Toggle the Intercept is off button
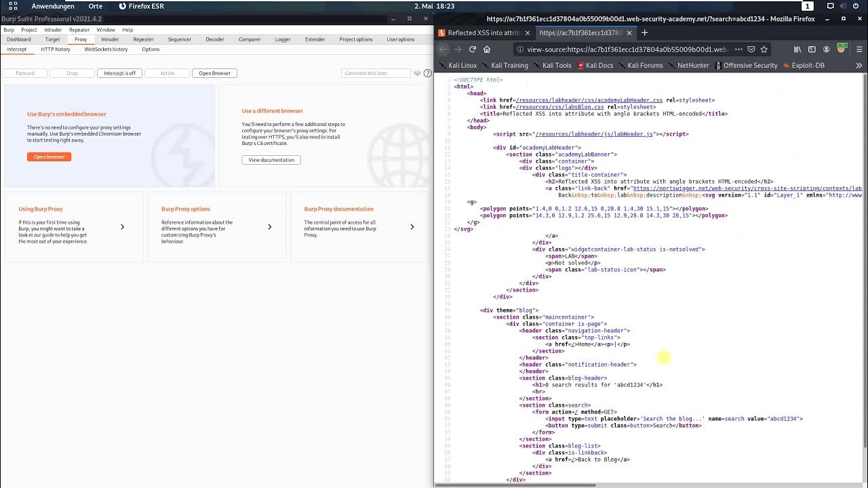 click(119, 73)
